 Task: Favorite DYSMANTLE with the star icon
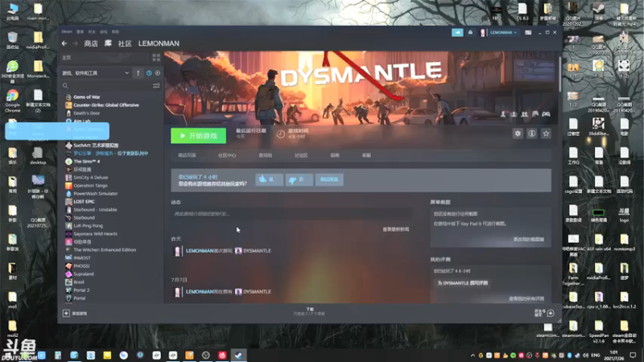pos(546,134)
